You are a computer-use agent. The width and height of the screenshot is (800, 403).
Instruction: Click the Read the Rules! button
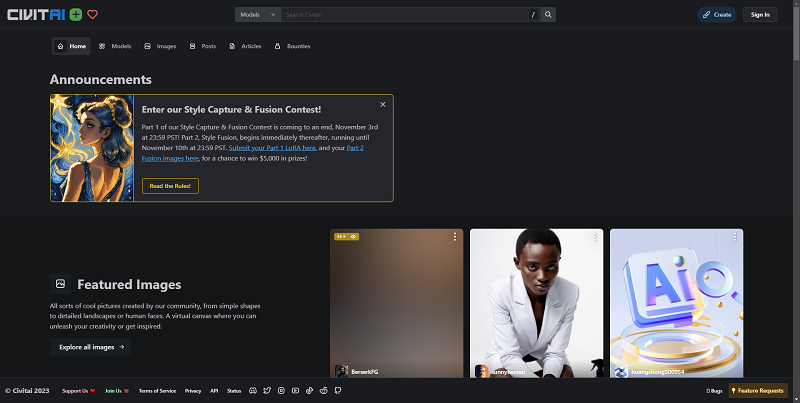point(170,186)
